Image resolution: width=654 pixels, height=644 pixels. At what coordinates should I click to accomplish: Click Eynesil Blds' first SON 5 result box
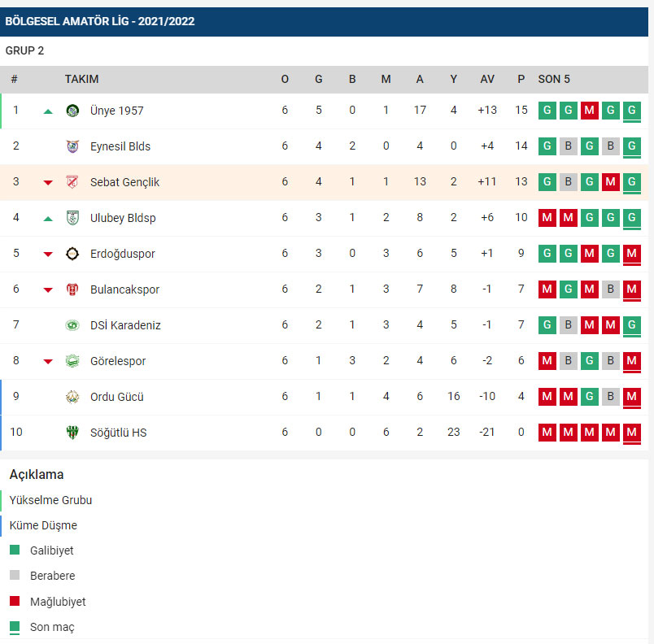(x=547, y=146)
